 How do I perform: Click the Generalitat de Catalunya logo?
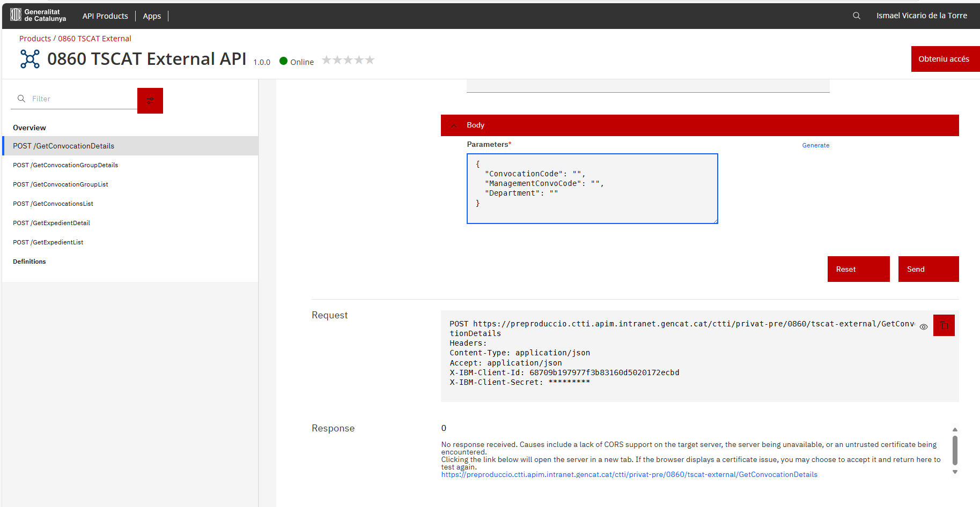[38, 15]
